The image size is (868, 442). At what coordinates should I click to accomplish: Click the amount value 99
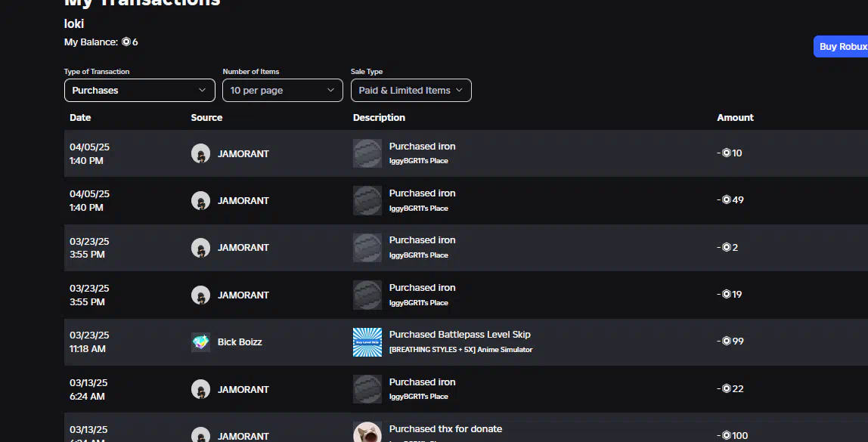[x=738, y=342]
